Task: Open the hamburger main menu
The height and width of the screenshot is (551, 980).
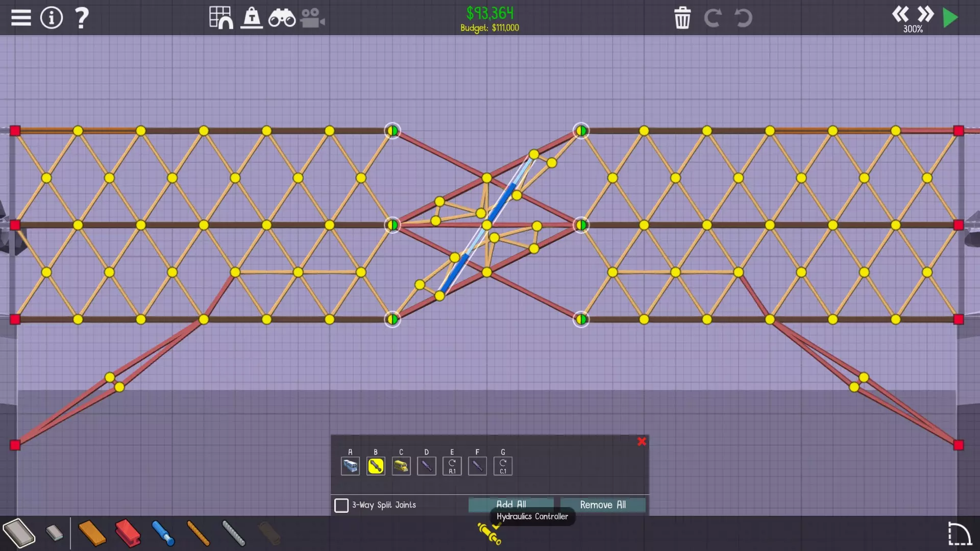Action: pyautogui.click(x=21, y=18)
